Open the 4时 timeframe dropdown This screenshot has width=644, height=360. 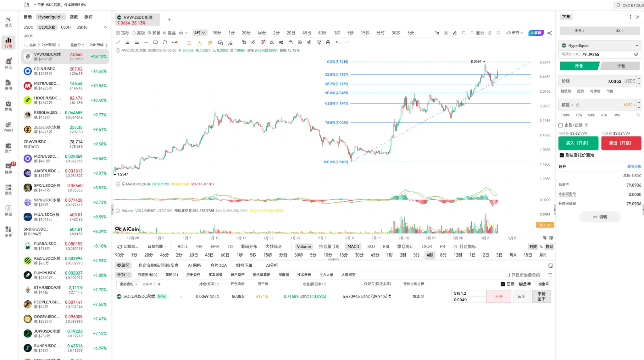point(200,33)
